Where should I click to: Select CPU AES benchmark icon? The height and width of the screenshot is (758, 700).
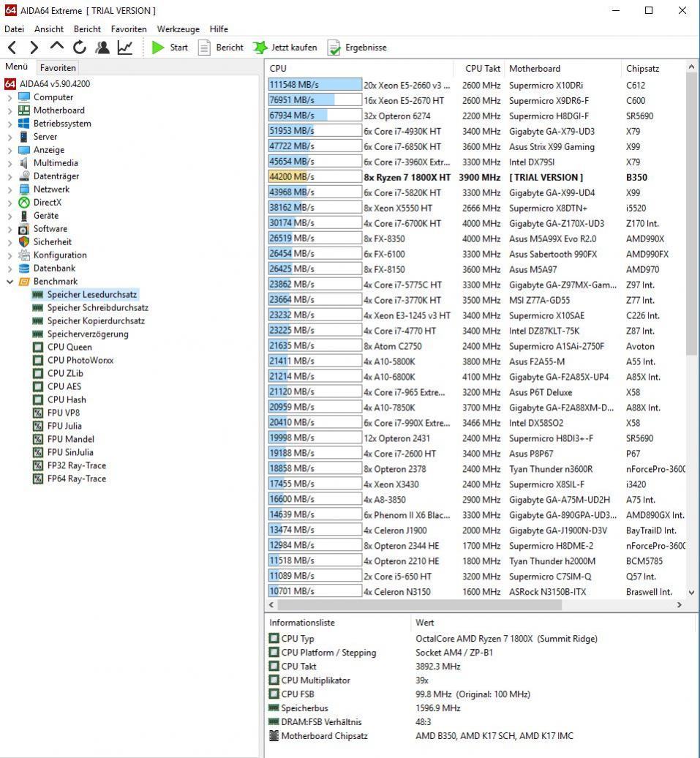[38, 387]
